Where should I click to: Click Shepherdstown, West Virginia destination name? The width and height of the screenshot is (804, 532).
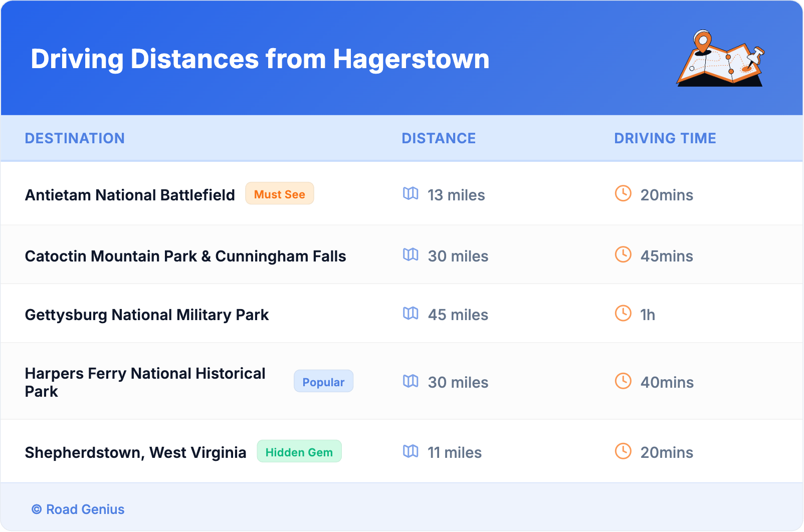click(135, 452)
